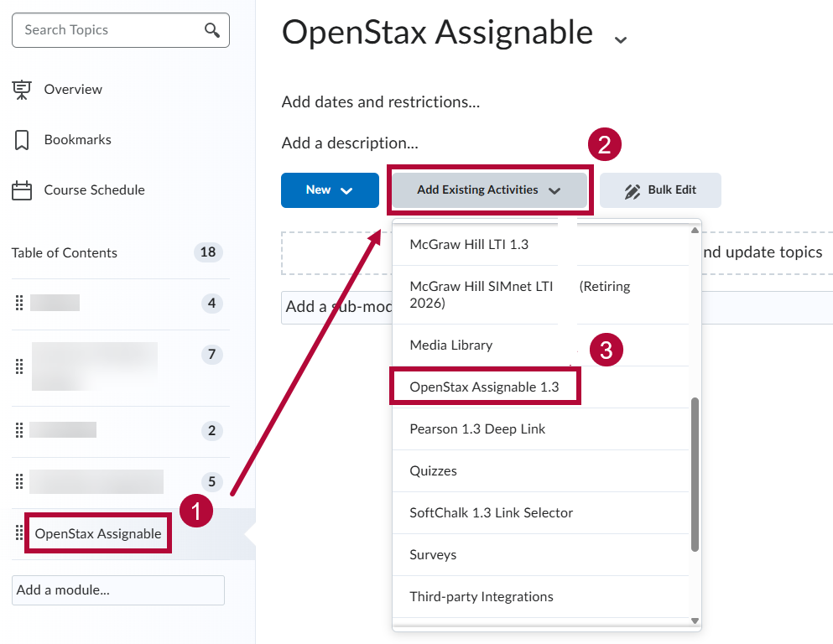This screenshot has height=644, width=833.
Task: Click the Add a module input field
Action: click(117, 589)
